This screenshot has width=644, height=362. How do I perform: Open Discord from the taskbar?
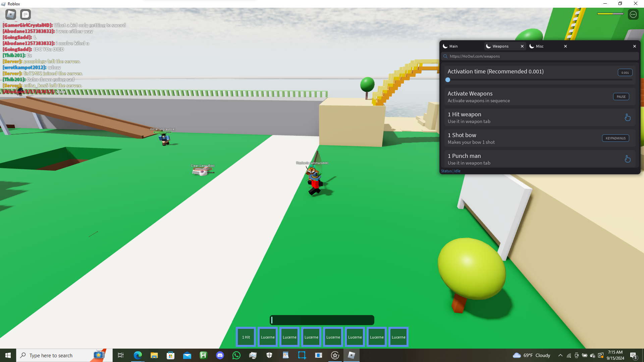coord(220,355)
